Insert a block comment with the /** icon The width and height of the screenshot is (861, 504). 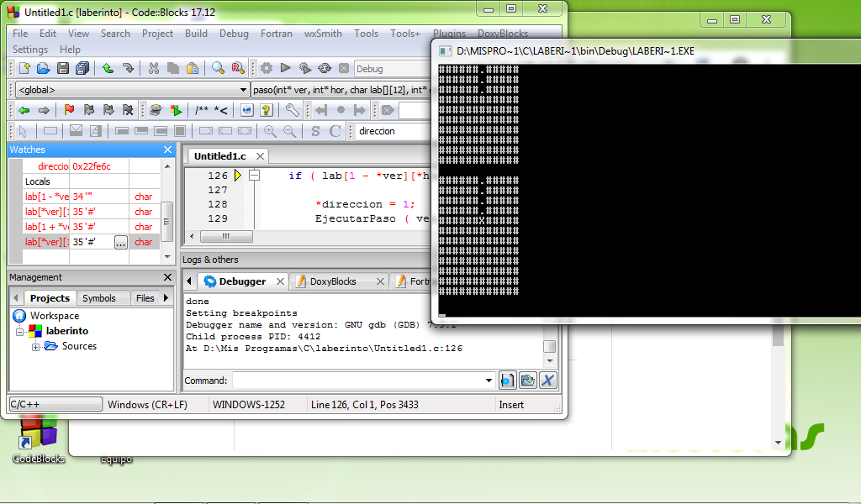point(202,110)
